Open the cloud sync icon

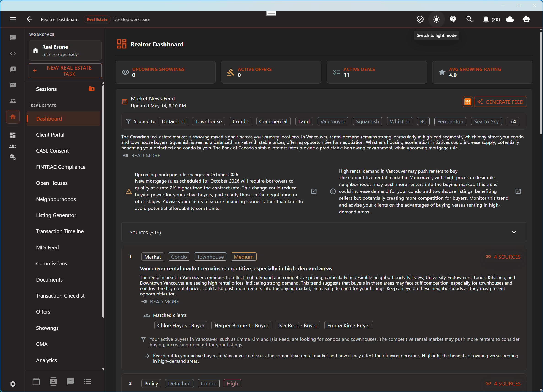click(510, 19)
